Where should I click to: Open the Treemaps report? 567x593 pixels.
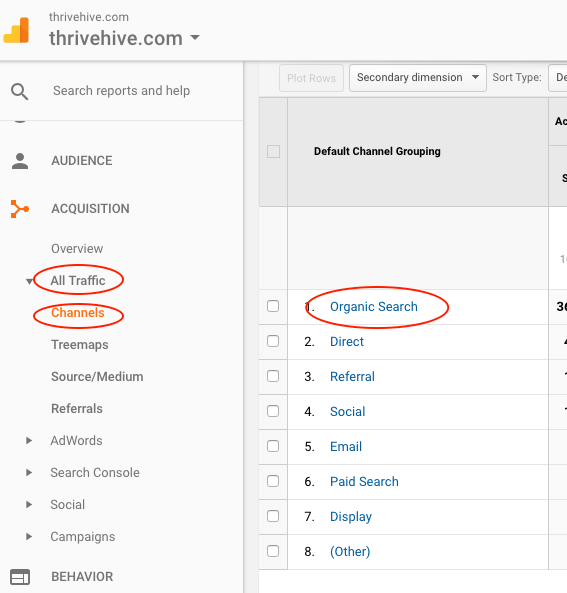80,345
